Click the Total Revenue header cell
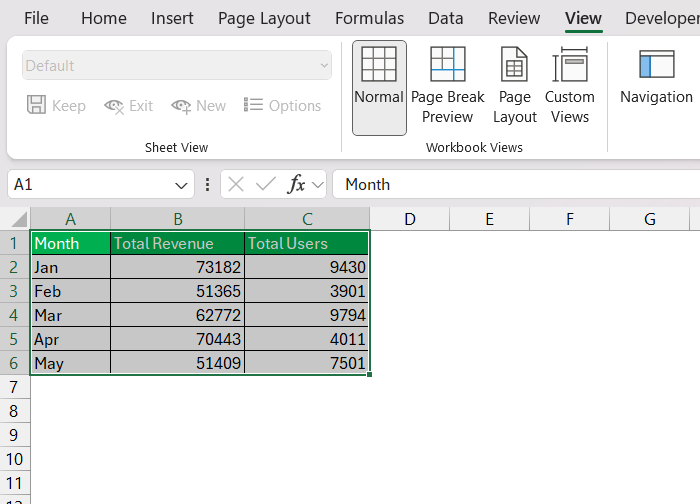The height and width of the screenshot is (504, 700). click(178, 243)
